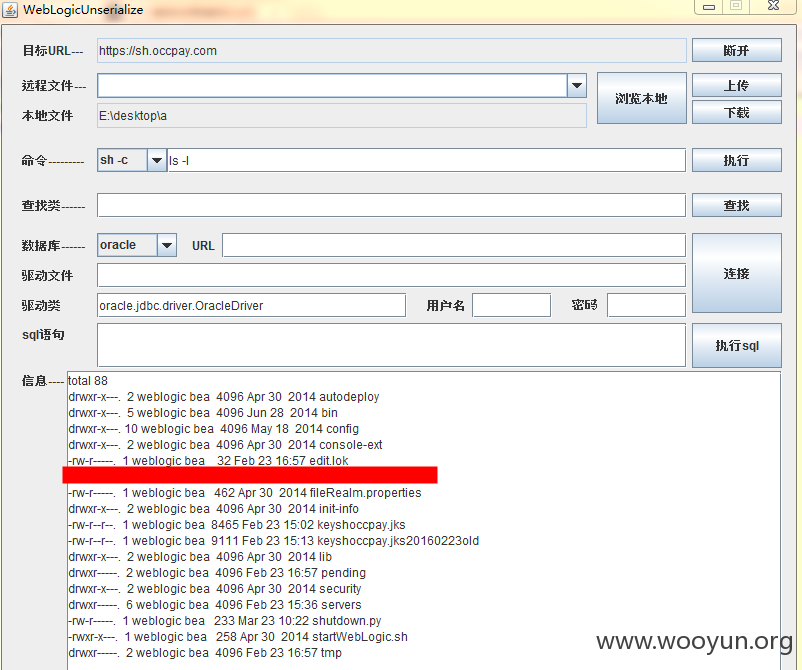Click the pending directory output line
Image resolution: width=802 pixels, height=670 pixels.
(217, 572)
